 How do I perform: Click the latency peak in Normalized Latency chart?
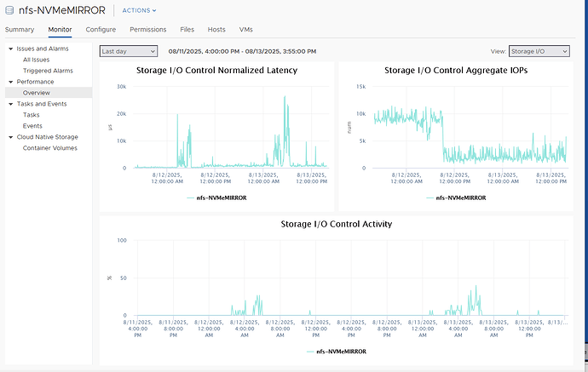[x=285, y=97]
